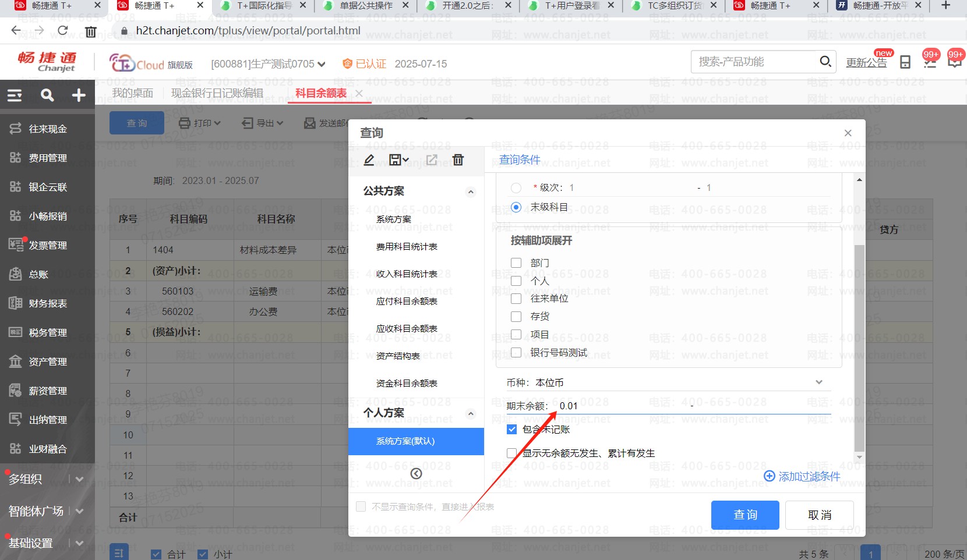Open 更新公告 link in header
This screenshot has width=967, height=560.
click(866, 63)
